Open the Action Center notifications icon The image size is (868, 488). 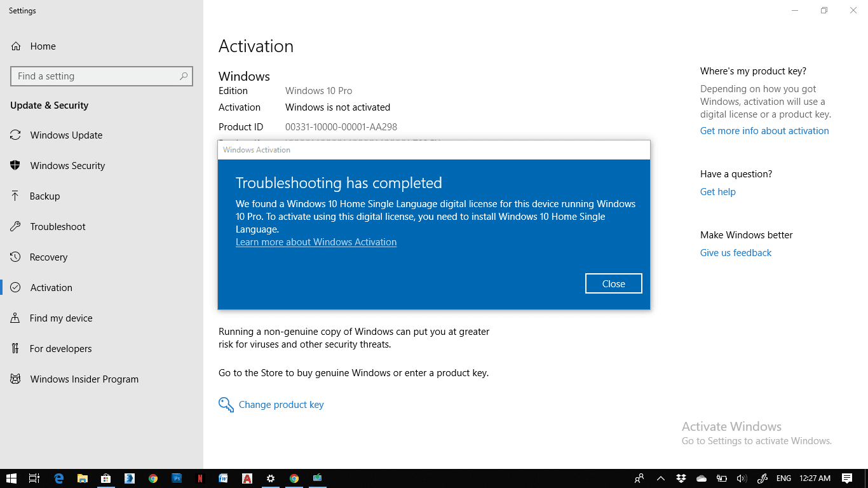point(847,478)
